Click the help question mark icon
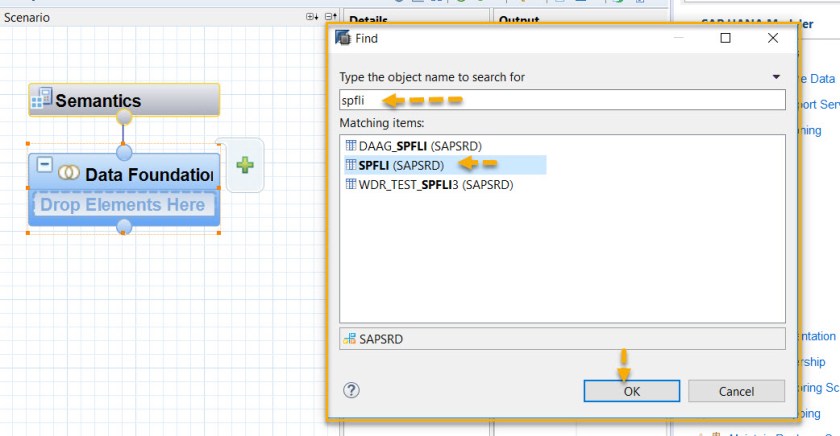 point(351,390)
